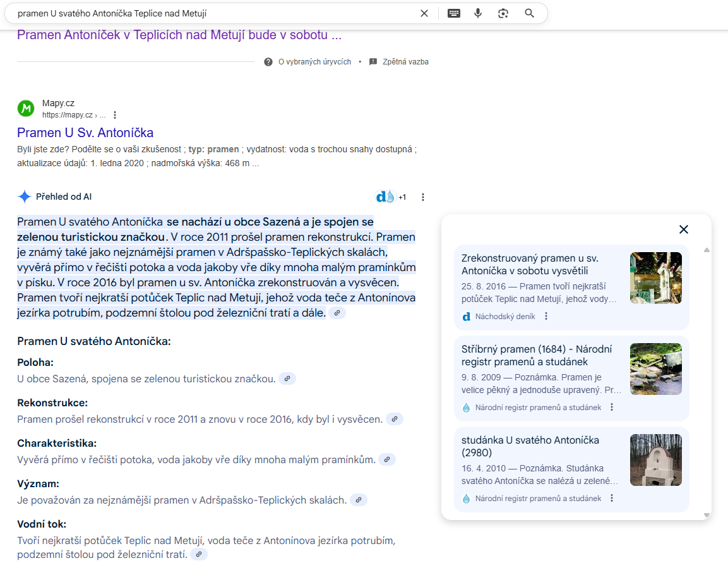The width and height of the screenshot is (728, 575).
Task: Open the on-screen keyboard input tool
Action: [453, 13]
